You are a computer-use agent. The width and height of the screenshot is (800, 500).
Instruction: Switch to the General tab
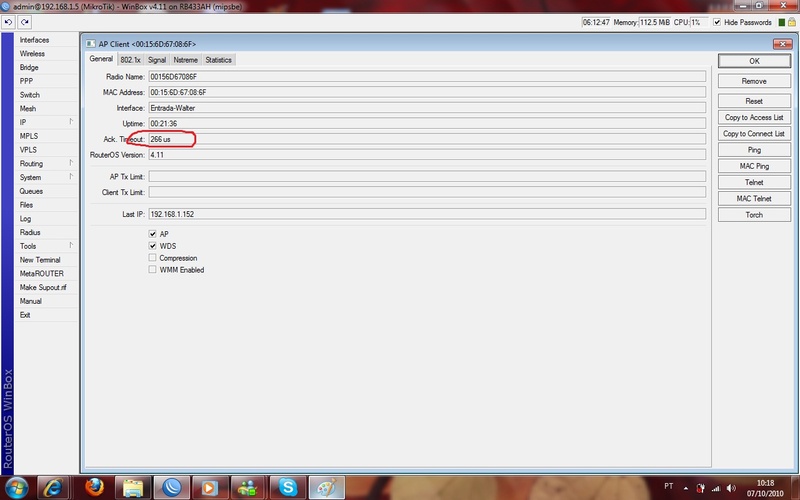pyautogui.click(x=101, y=59)
